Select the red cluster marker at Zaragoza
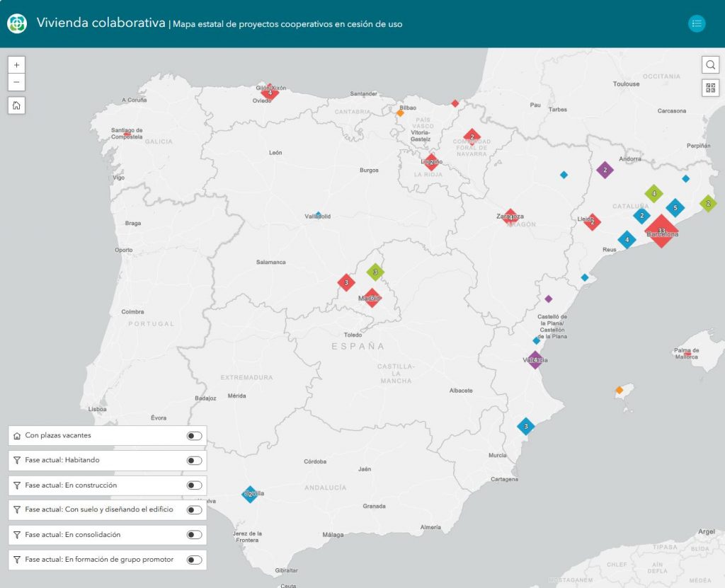This screenshot has height=588, width=725. 510,217
